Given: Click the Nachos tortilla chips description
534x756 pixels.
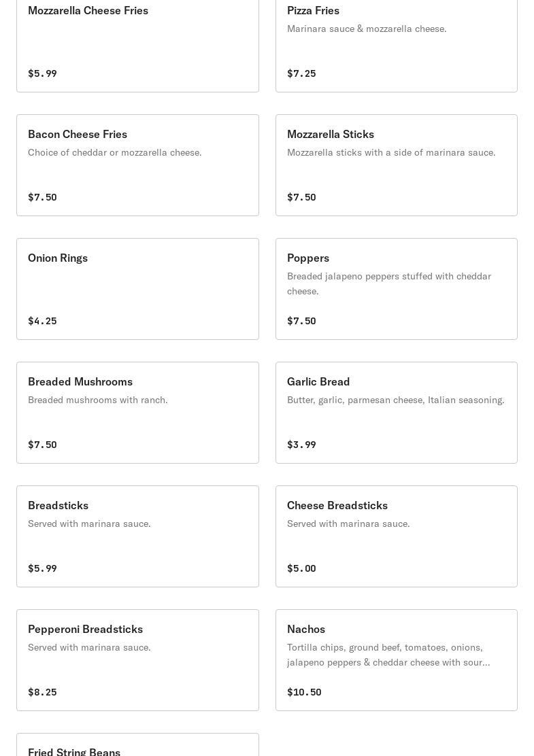Looking at the screenshot, I should tap(388, 655).
